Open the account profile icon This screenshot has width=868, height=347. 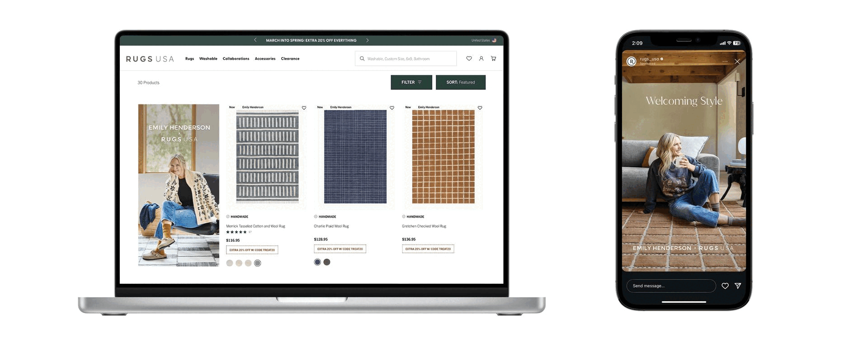tap(481, 59)
